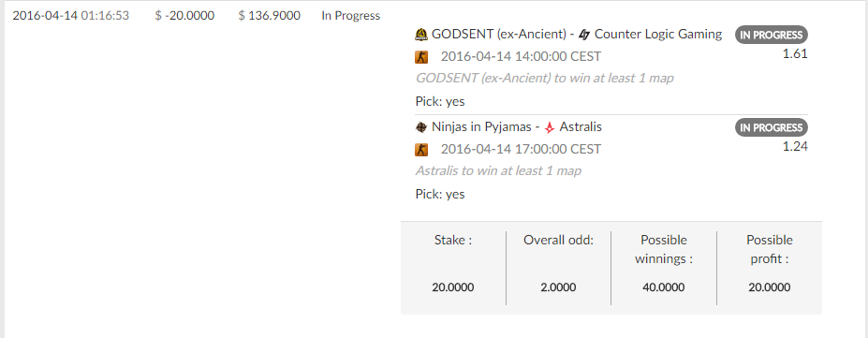The height and width of the screenshot is (338, 868).
Task: Click the bet date 2016-04-14 01:16:53
Action: tap(71, 16)
